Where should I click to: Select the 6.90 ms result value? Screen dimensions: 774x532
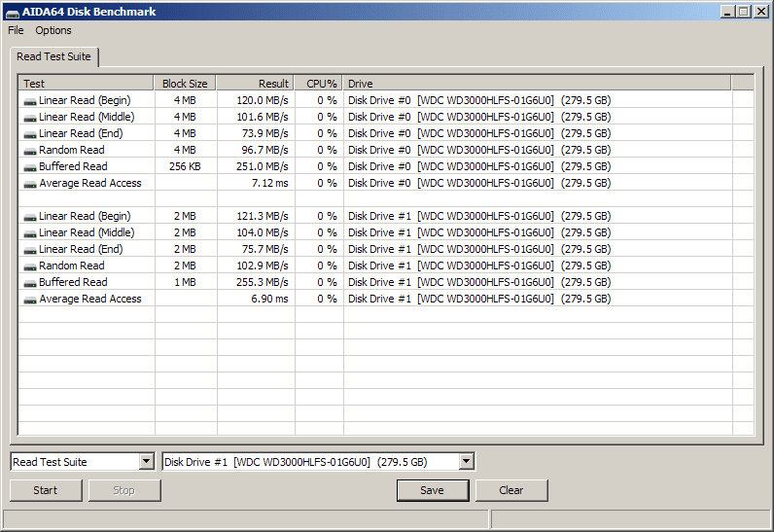coord(270,299)
